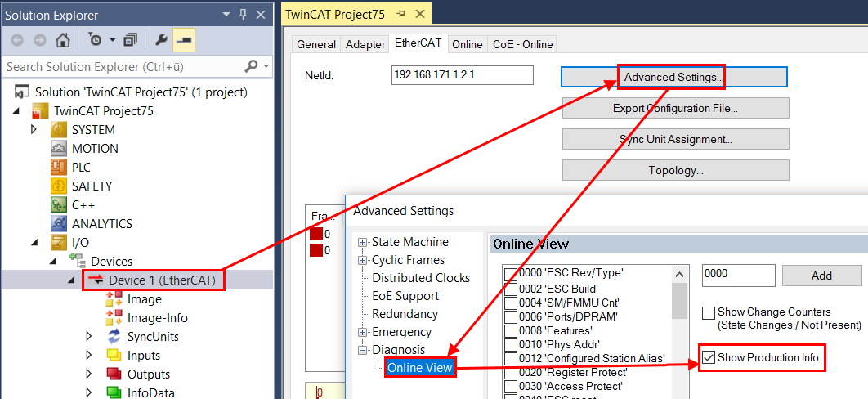Check 0012 'Configured Station Alias' register

tap(510, 359)
